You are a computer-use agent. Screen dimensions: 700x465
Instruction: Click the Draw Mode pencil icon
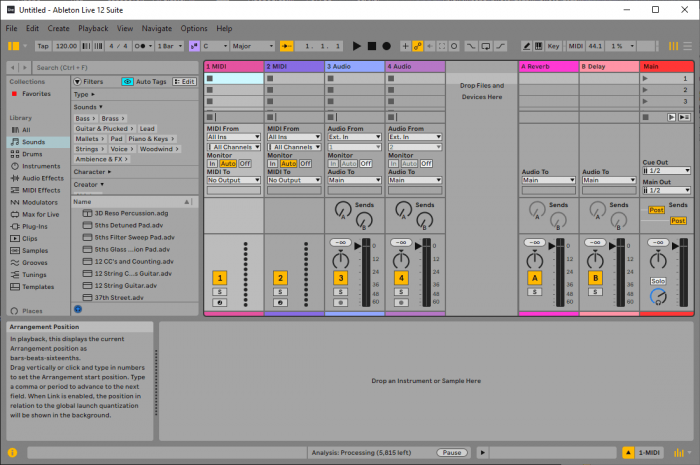527,46
